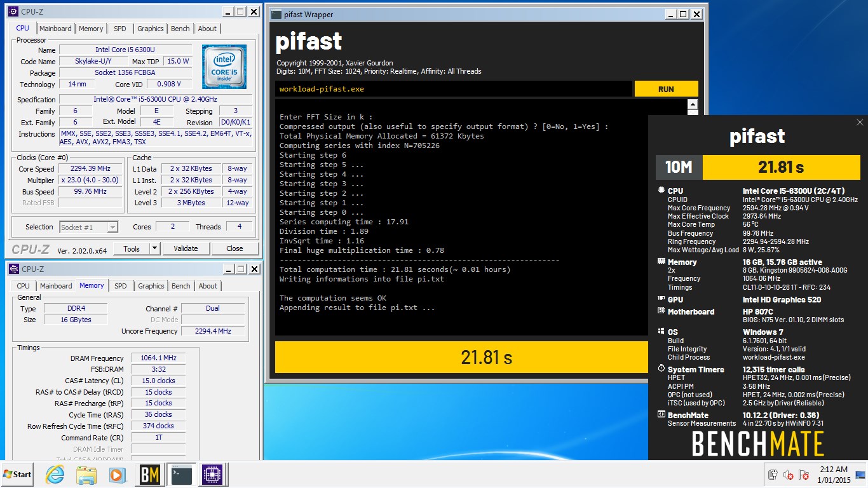Open SPD tab in upper CPU-Z window

(120, 29)
